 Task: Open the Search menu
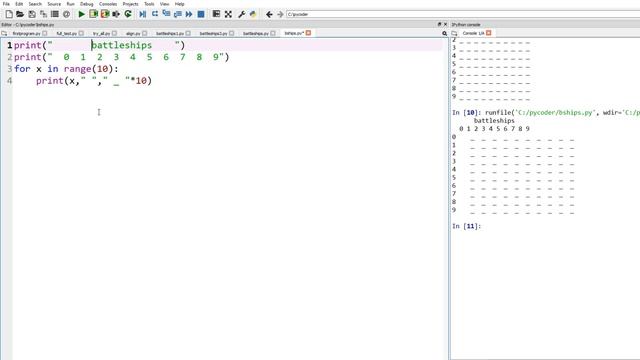tap(35, 4)
